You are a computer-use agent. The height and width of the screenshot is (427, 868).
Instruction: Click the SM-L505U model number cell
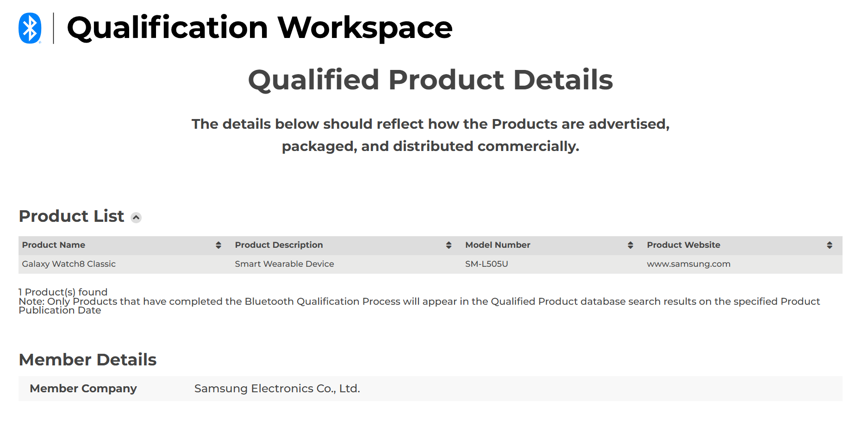point(487,264)
